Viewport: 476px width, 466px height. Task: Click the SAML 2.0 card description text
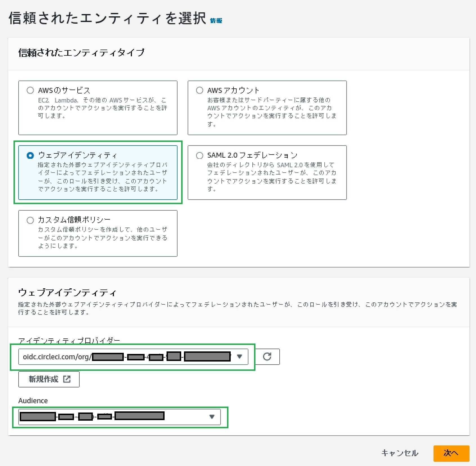272,177
